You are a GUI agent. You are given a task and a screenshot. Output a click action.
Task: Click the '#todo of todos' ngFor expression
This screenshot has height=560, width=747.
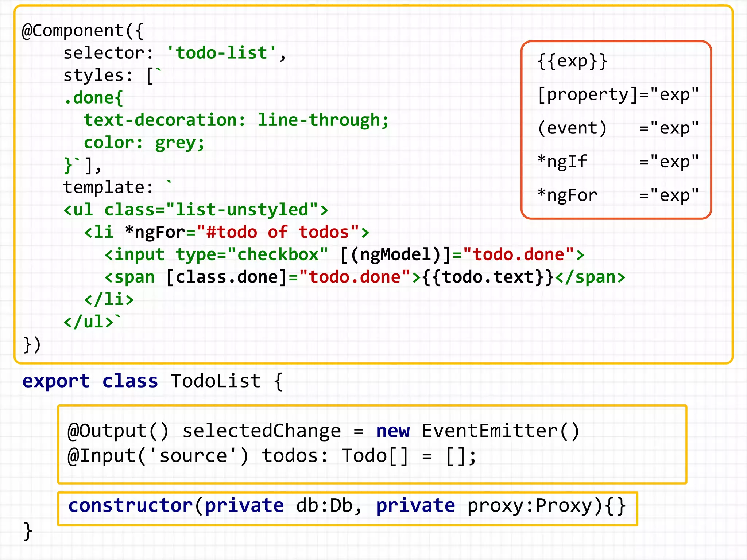point(278,232)
